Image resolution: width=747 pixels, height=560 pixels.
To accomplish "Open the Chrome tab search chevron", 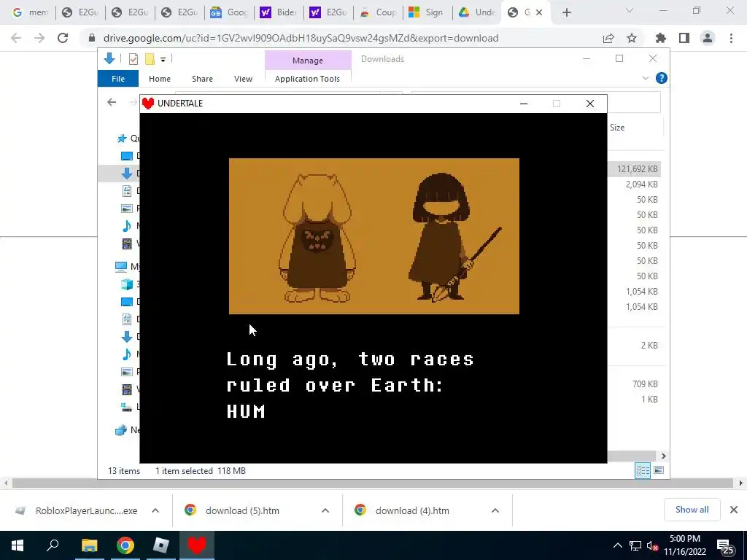I will pyautogui.click(x=630, y=10).
